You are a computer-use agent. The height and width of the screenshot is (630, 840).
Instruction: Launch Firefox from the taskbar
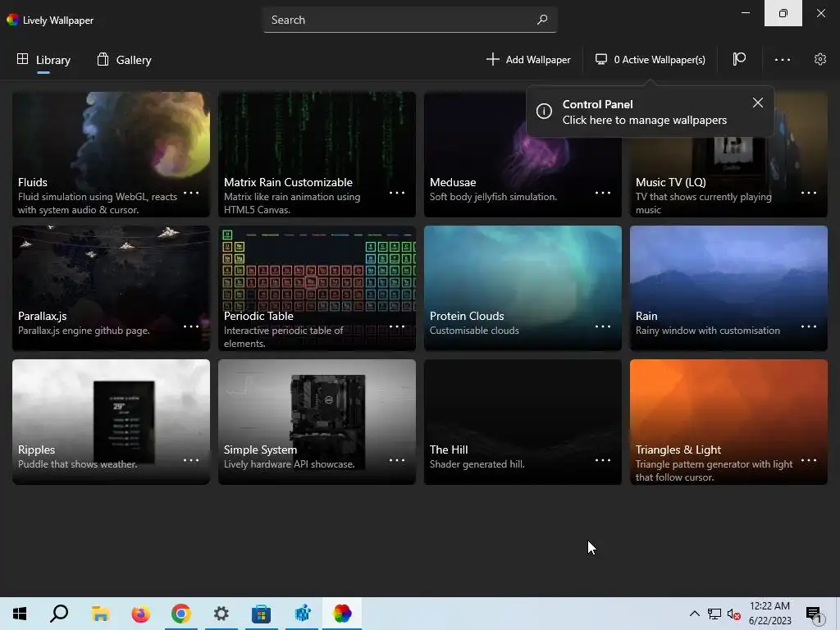[141, 614]
